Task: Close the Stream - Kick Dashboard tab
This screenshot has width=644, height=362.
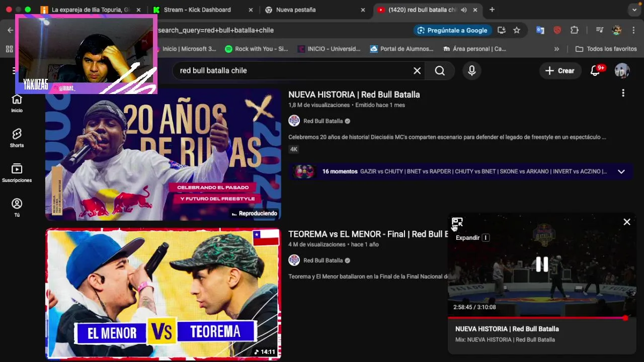Action: (251, 10)
